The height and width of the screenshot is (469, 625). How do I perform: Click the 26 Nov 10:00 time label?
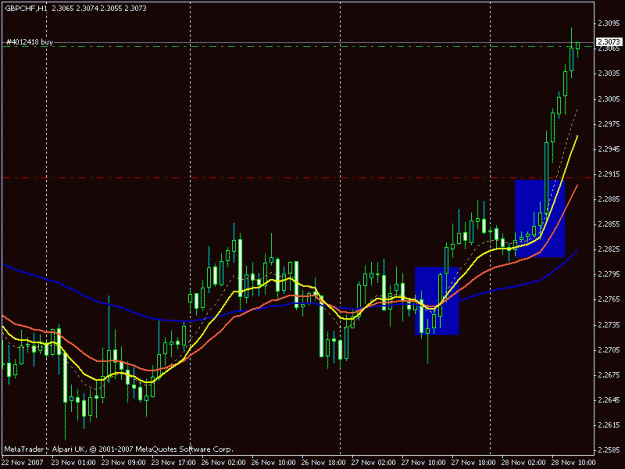click(x=273, y=463)
